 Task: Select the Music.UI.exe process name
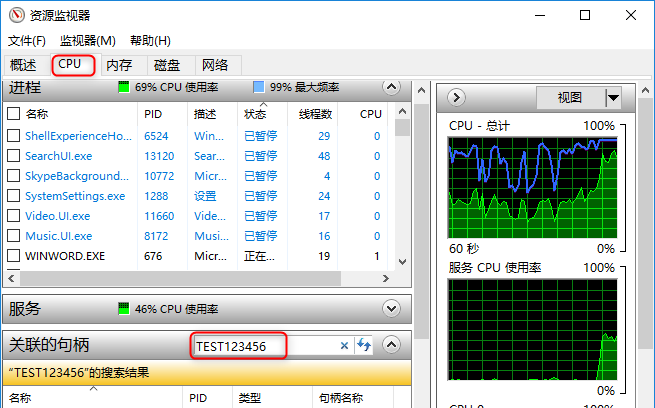click(58, 236)
